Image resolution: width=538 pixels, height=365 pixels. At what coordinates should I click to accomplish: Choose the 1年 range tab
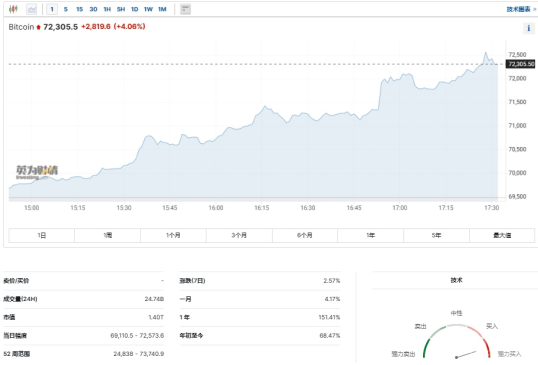coord(371,235)
